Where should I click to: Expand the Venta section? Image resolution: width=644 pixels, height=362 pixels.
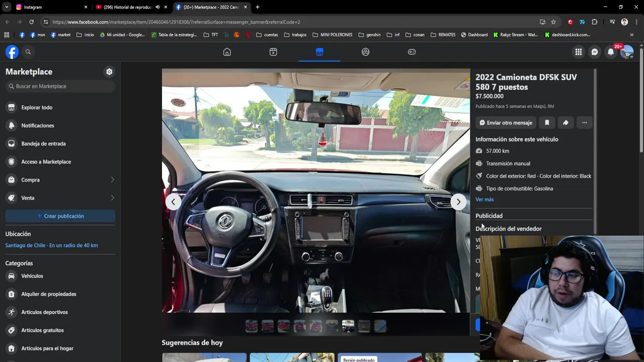pyautogui.click(x=60, y=198)
